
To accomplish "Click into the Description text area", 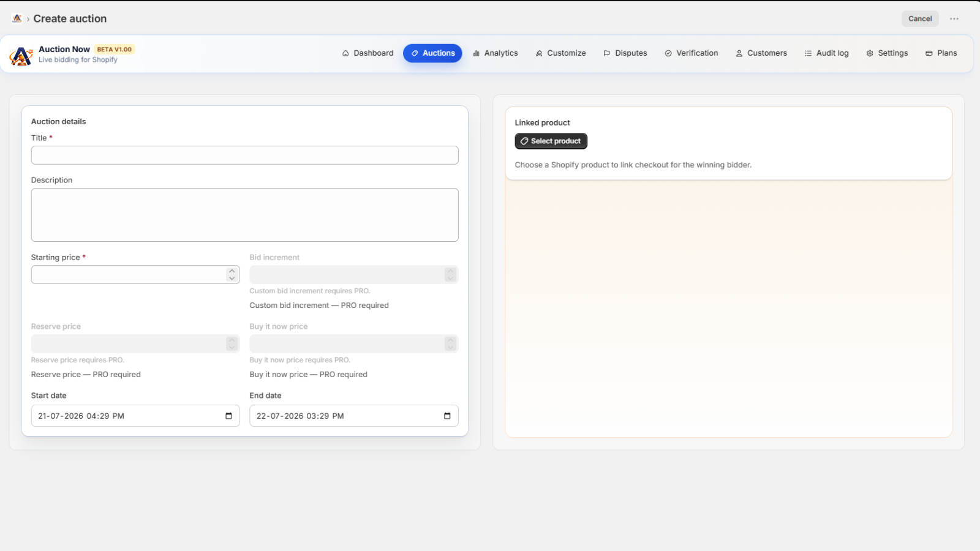I will coord(244,215).
